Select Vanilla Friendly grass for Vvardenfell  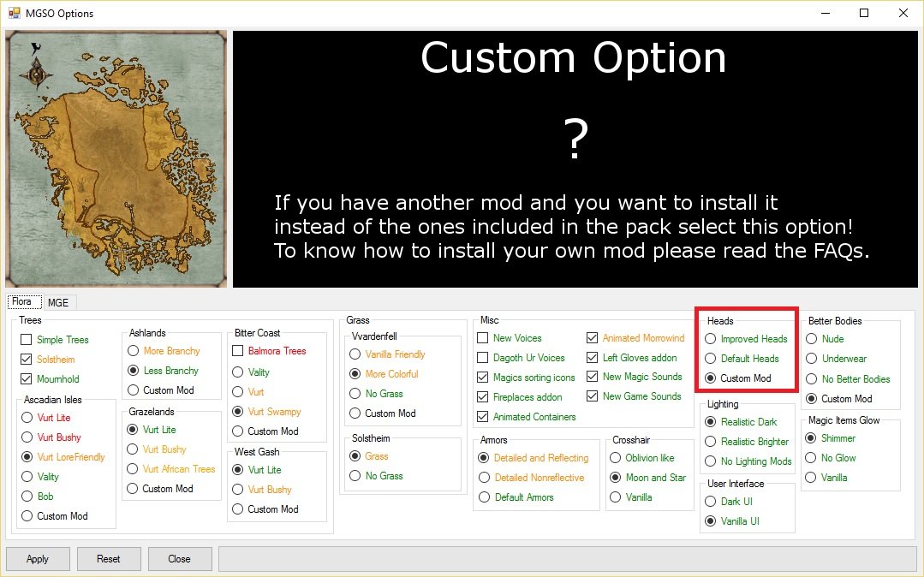tap(355, 354)
